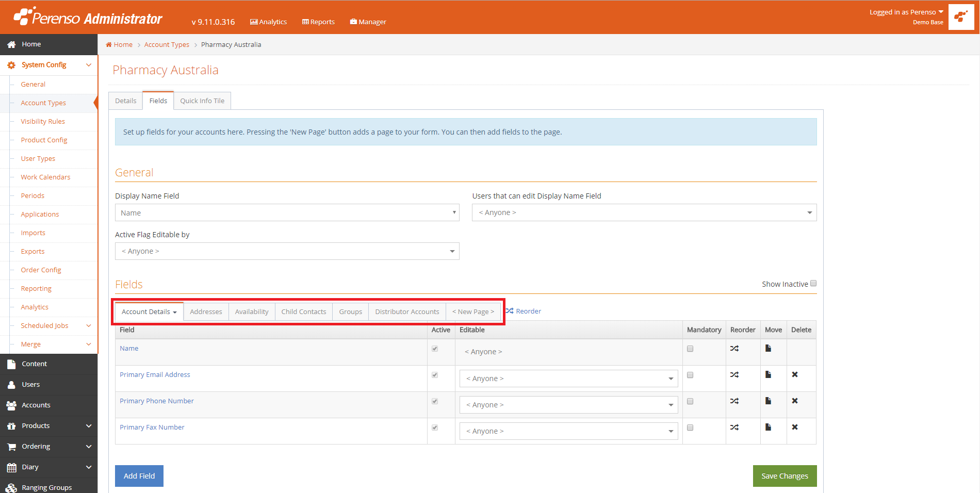Delete the Primary Email Address field

(x=795, y=375)
